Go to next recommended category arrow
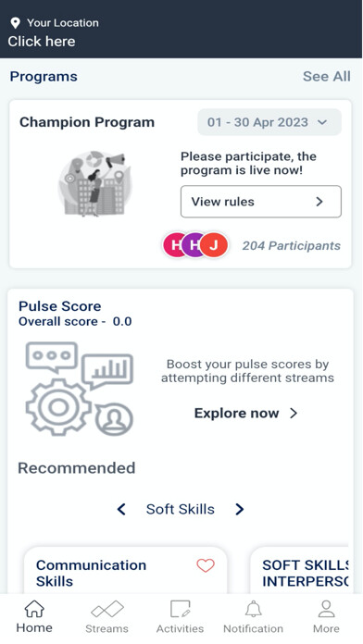This screenshot has height=644, width=363. pos(240,509)
